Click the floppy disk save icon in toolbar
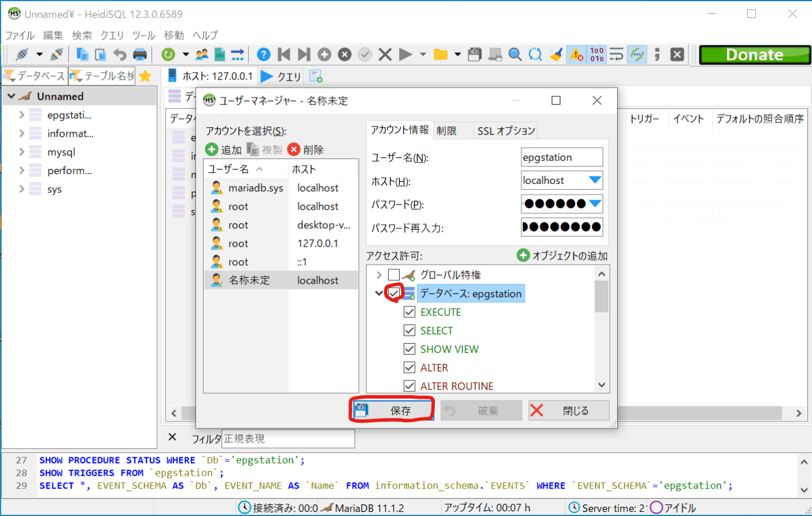The image size is (812, 516). tap(475, 55)
